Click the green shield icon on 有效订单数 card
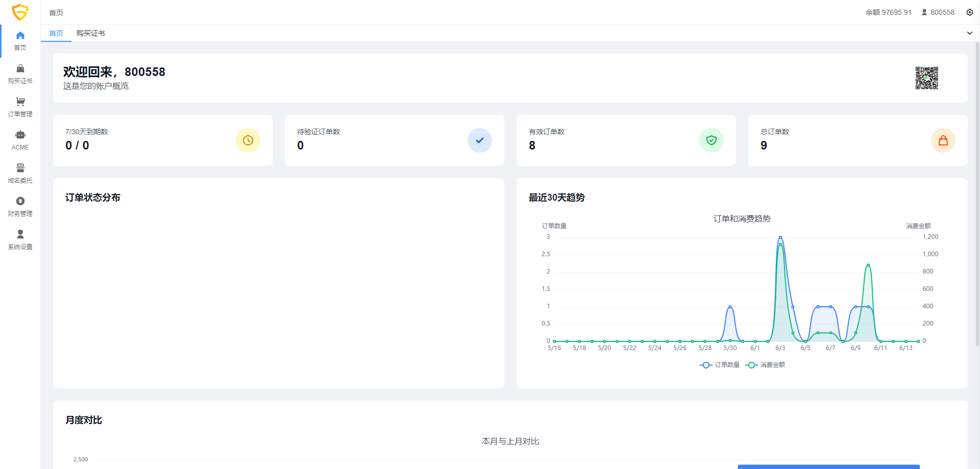980x469 pixels. point(712,140)
